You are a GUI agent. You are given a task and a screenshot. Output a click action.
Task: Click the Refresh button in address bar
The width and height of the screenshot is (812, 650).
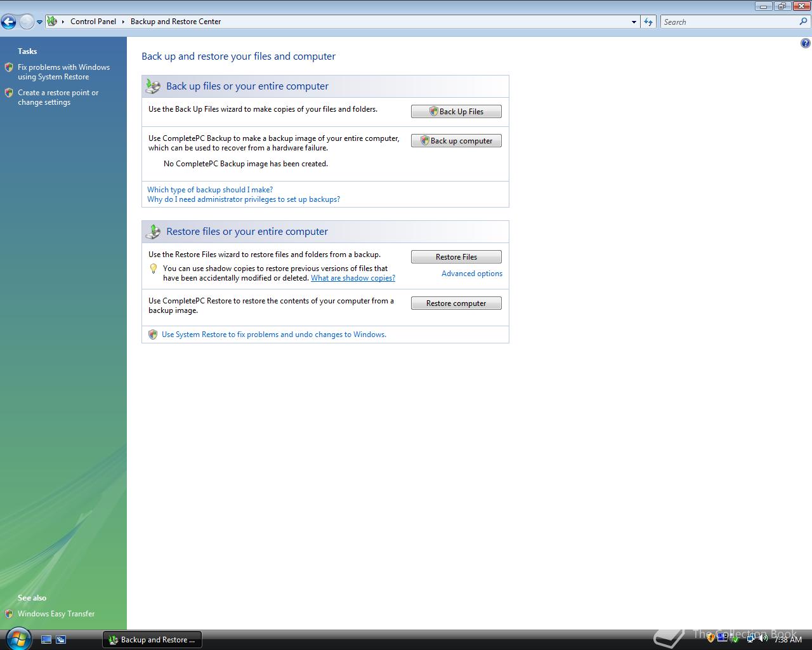(648, 22)
